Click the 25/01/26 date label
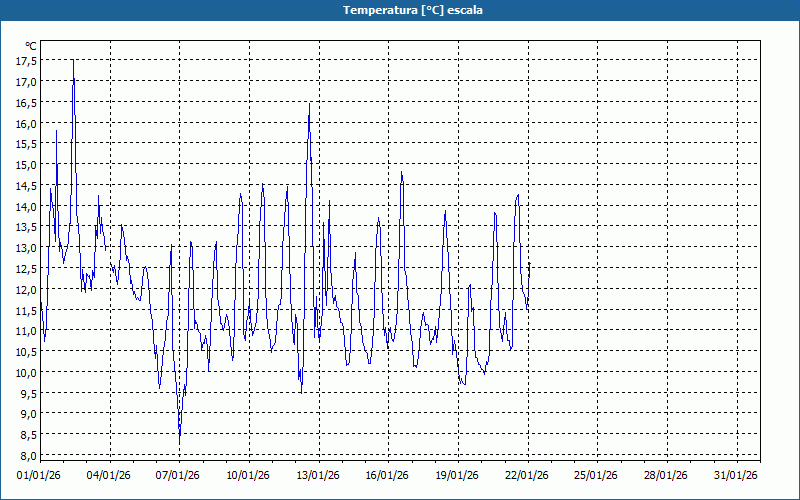Viewport: 800px width, 500px height. click(x=598, y=476)
